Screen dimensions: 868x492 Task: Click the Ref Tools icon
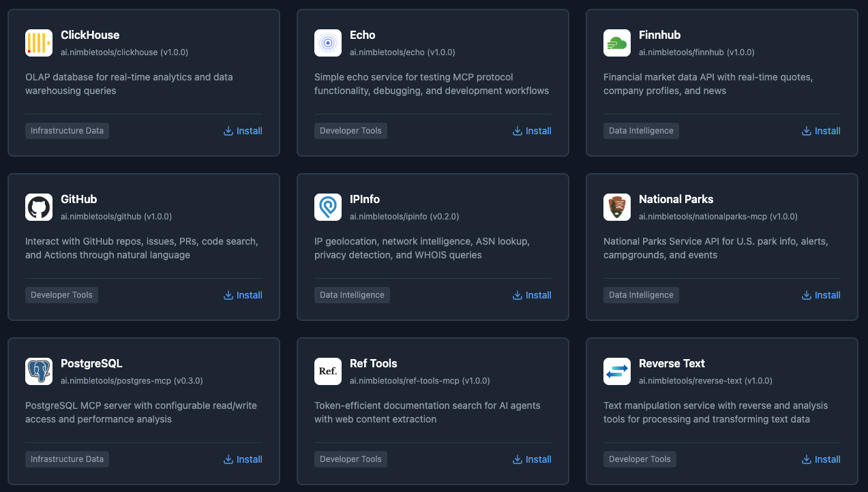[x=327, y=371]
